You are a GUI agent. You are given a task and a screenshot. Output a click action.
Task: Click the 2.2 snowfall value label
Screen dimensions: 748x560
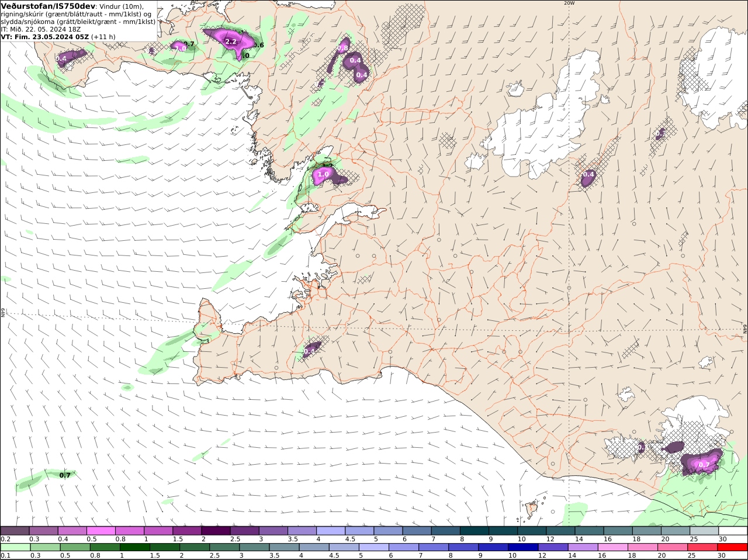[x=231, y=42]
